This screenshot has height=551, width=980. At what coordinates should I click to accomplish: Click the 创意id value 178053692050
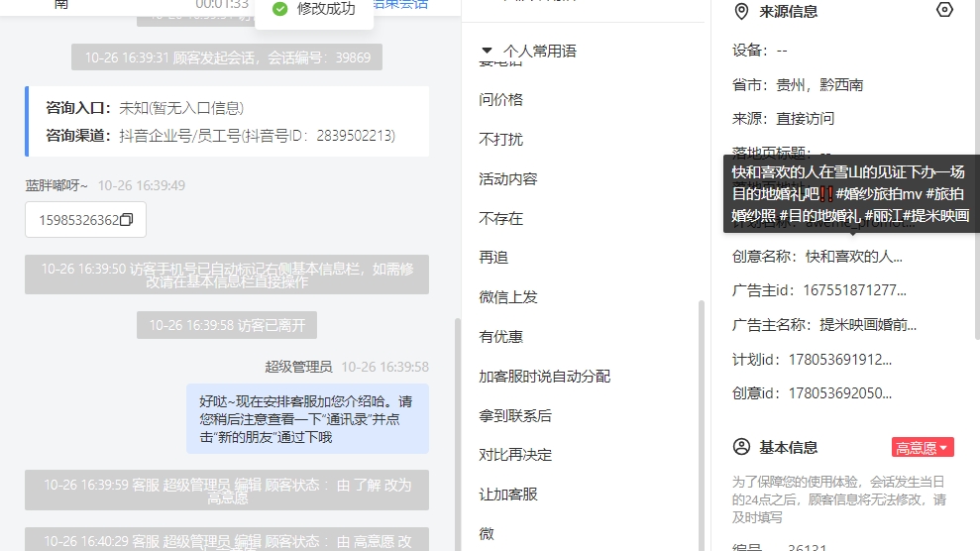coord(840,393)
